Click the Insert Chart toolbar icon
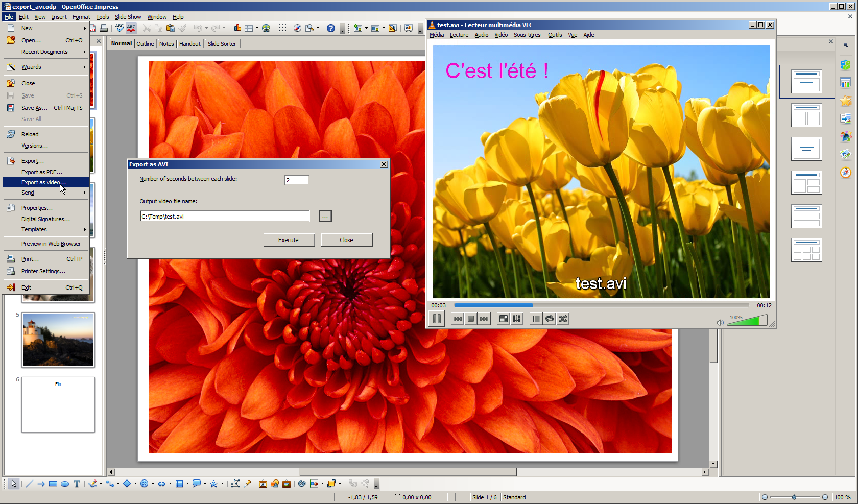The height and width of the screenshot is (504, 858). [237, 28]
